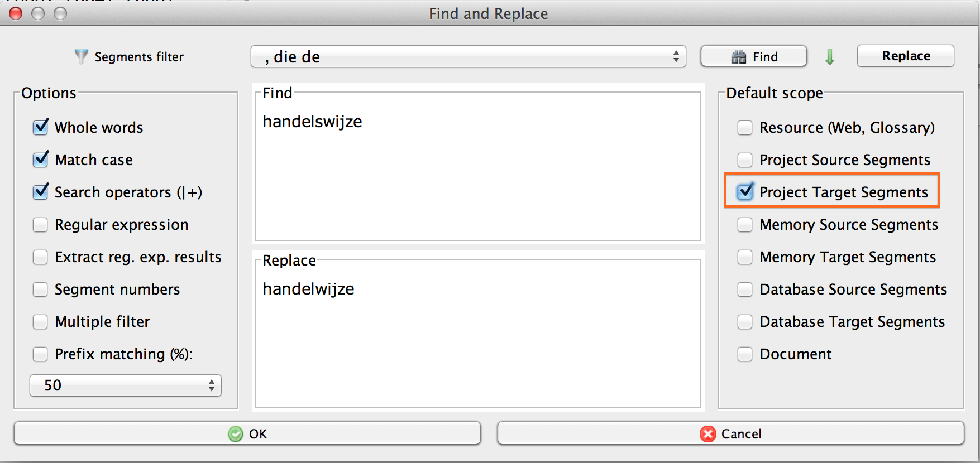Toggle Search operators checkbox off
The width and height of the screenshot is (980, 463).
(41, 192)
